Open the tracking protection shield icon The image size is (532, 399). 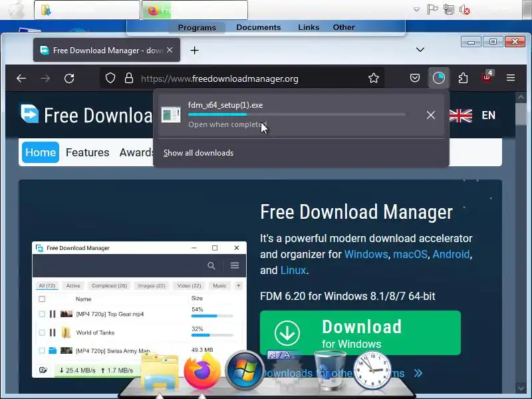coord(110,78)
